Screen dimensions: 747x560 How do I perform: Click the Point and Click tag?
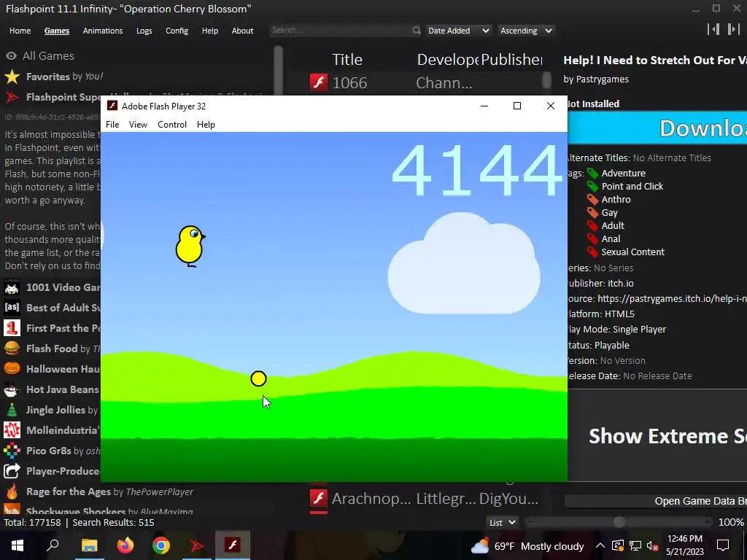tap(632, 186)
